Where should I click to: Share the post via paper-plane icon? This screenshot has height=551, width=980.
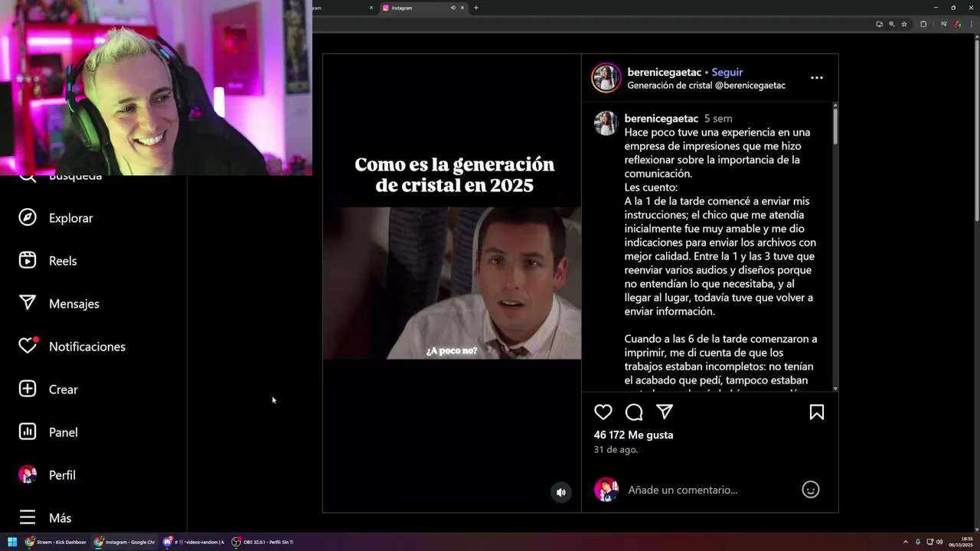[665, 412]
